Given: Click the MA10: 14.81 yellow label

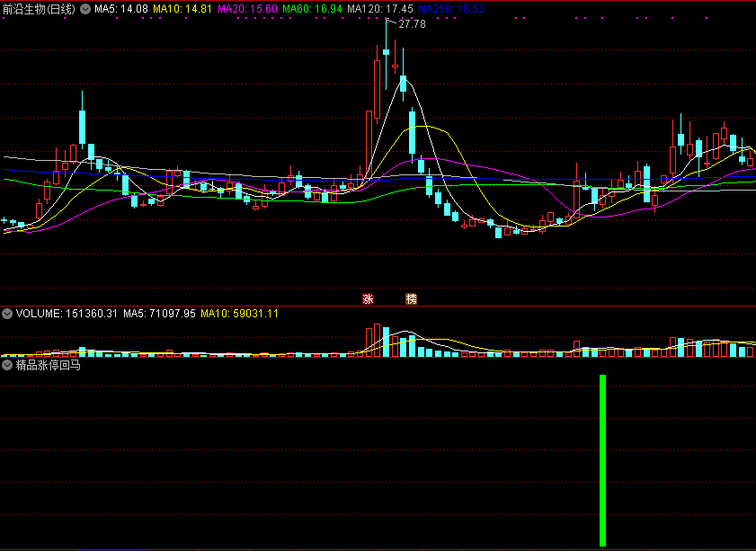Looking at the screenshot, I should click(182, 9).
